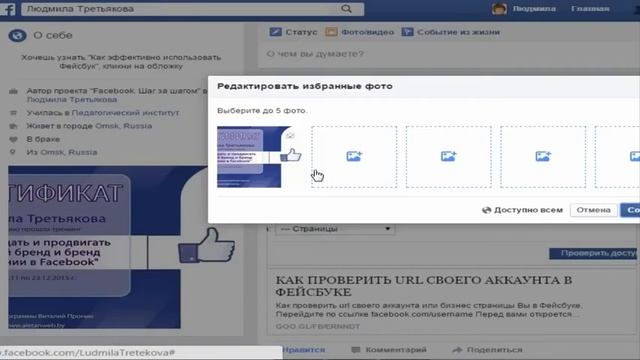Open the Omsk, Russia link in Живет в городе
Screen dimensions: 640x360
[123, 126]
